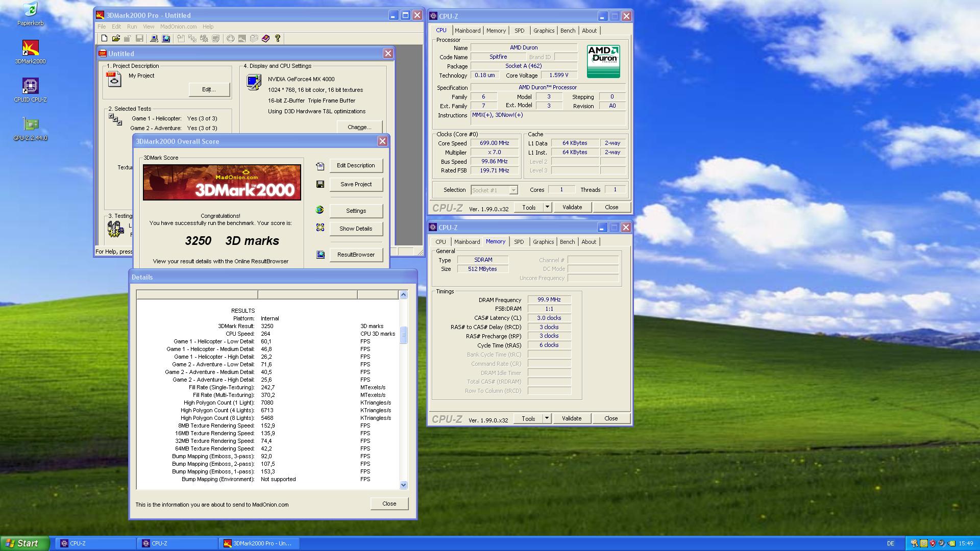
Task: Click the yellow envelope tray icon
Action: 923,543
